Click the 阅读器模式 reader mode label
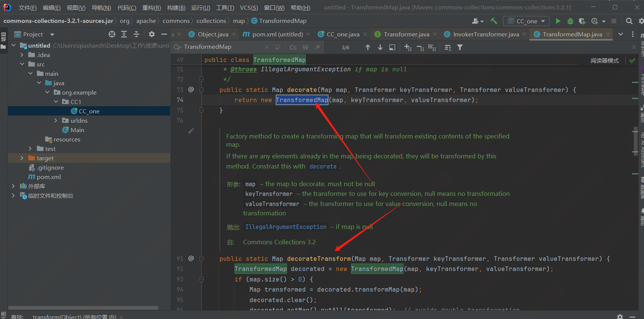 [604, 60]
